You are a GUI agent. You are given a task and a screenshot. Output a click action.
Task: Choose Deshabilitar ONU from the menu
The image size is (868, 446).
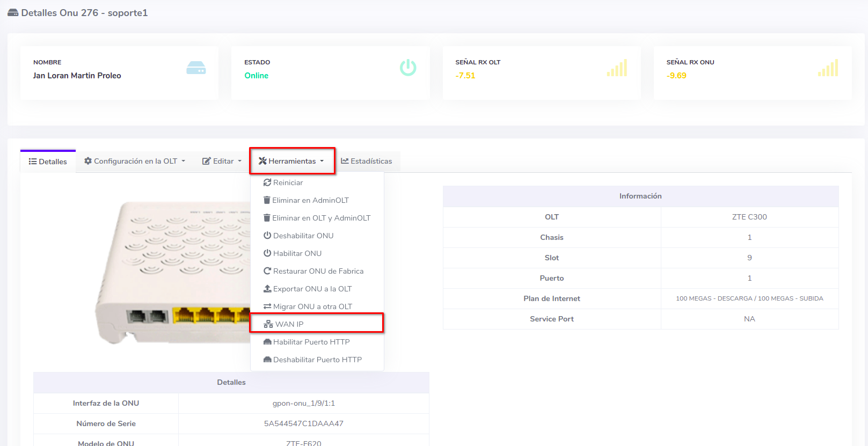click(x=303, y=236)
